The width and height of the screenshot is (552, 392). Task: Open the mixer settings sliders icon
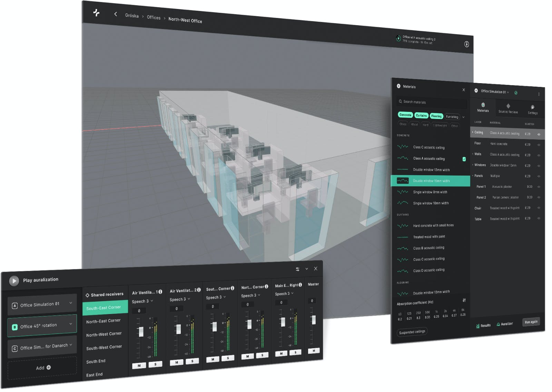point(297,269)
